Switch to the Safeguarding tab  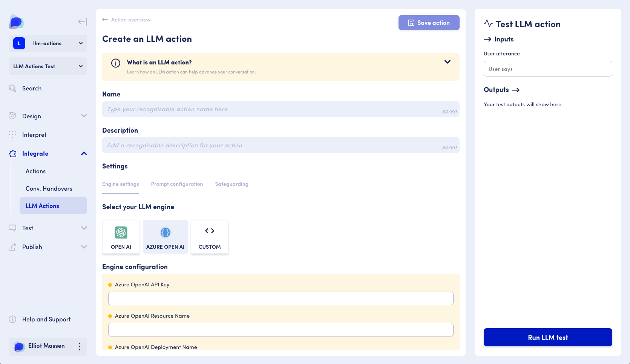[x=231, y=184]
